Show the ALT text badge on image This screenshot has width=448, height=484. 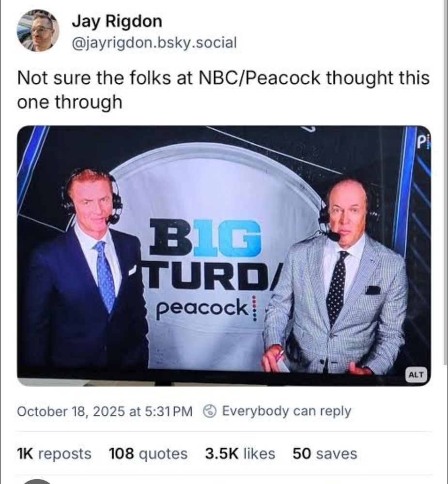coord(416,375)
